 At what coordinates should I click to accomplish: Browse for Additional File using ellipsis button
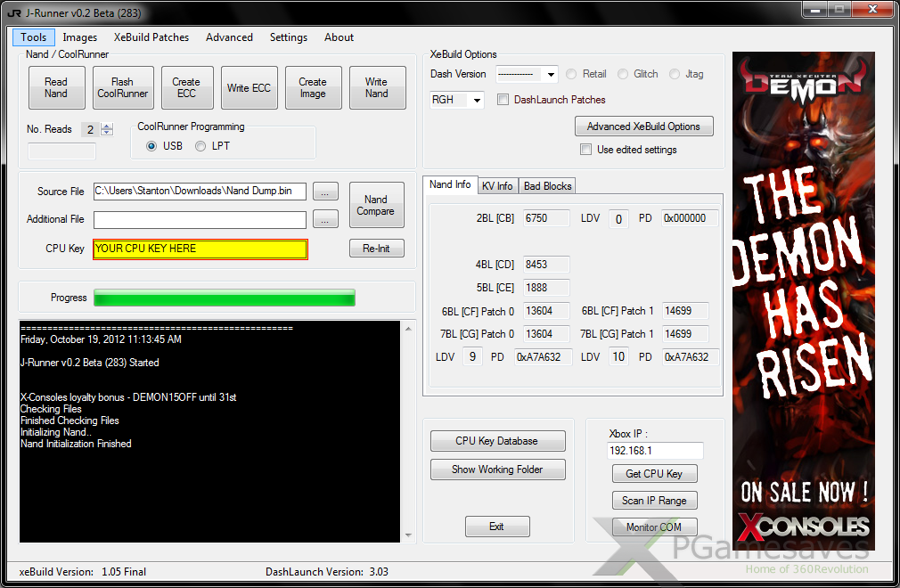coord(326,219)
